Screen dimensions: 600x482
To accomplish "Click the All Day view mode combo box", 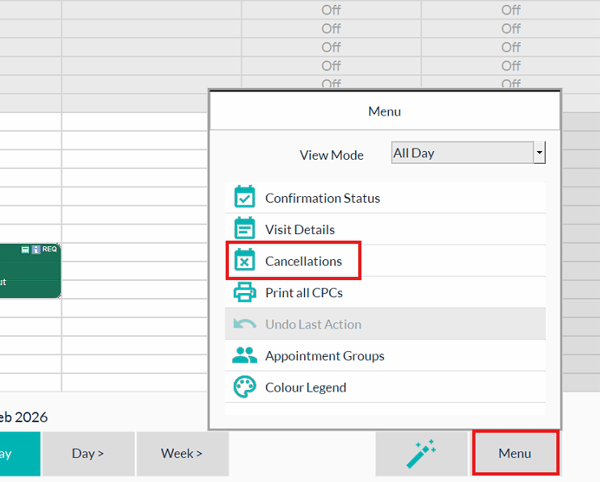I will click(x=462, y=154).
